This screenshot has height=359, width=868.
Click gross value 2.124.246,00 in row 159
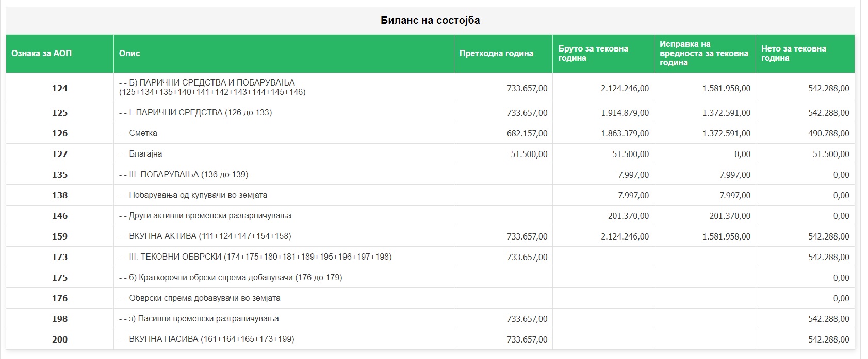coord(625,236)
